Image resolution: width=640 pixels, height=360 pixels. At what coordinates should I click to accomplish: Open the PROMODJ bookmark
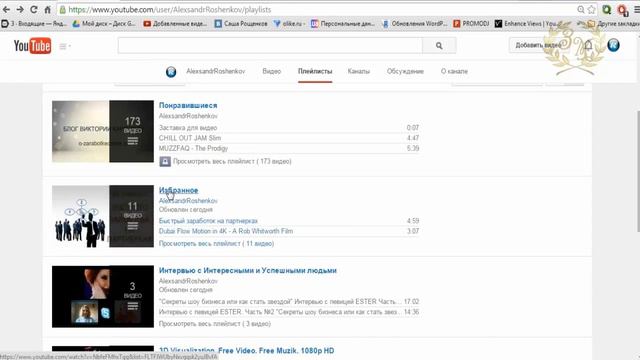tap(471, 24)
